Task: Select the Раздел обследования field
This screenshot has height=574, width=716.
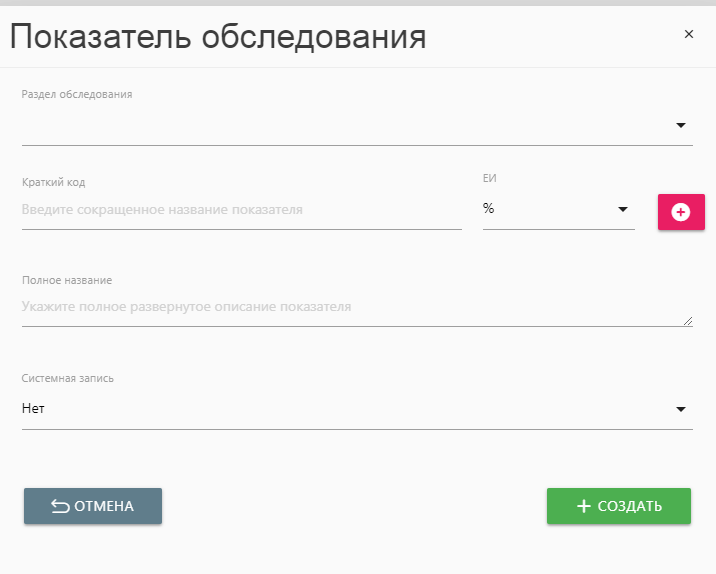Action: click(x=340, y=126)
